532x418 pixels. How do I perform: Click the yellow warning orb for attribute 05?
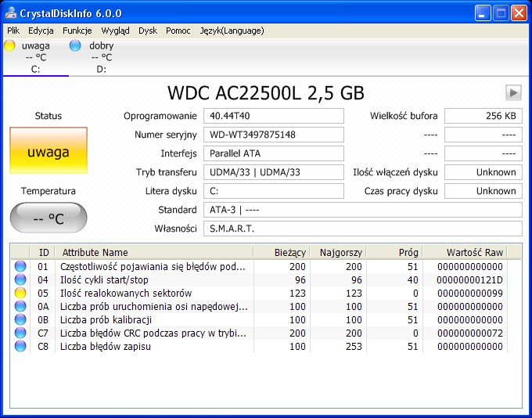pyautogui.click(x=20, y=293)
